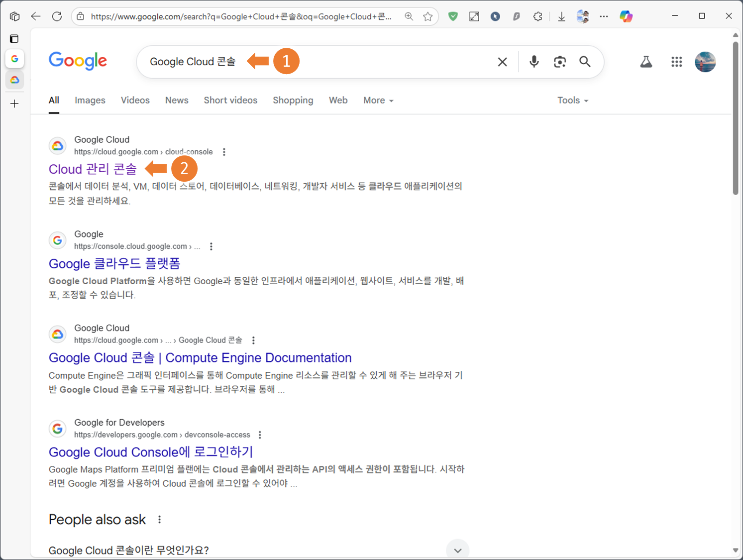The image size is (743, 560).
Task: Click console.cloud.google.com URL text
Action: [x=137, y=246]
